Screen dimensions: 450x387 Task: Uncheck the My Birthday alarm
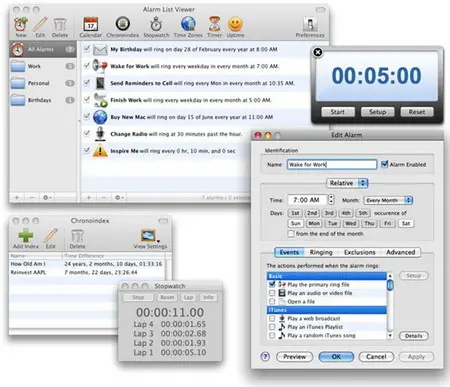click(87, 49)
